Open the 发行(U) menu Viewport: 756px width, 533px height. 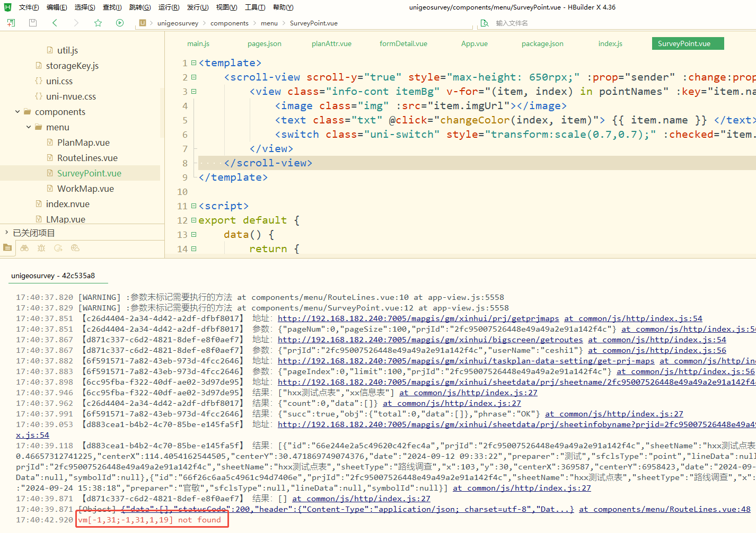(198, 7)
